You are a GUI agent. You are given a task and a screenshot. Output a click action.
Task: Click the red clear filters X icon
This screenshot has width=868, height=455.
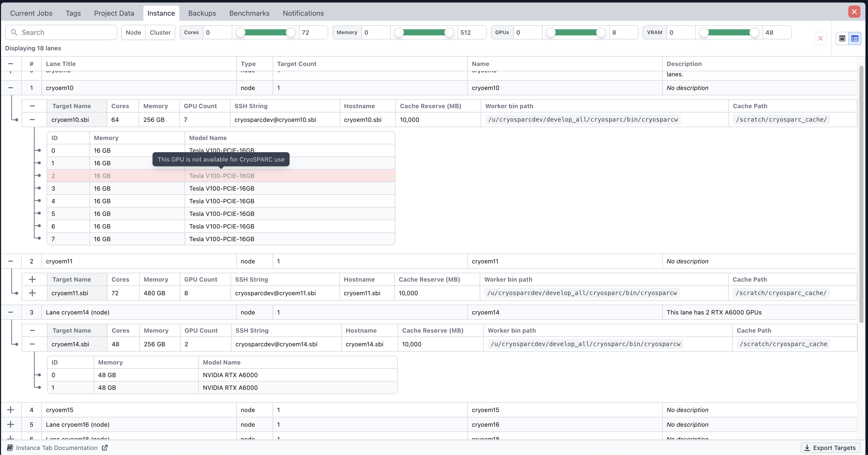[x=821, y=38]
